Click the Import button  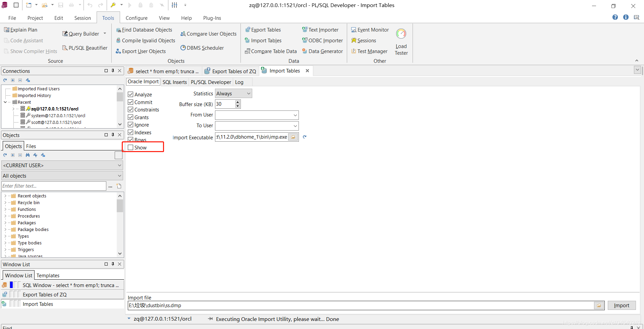coord(622,305)
